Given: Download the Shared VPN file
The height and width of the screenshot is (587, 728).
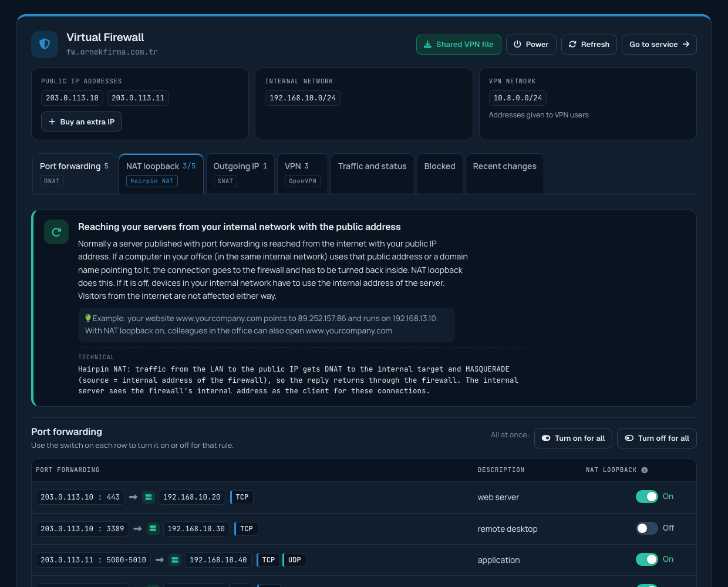Looking at the screenshot, I should tap(459, 45).
